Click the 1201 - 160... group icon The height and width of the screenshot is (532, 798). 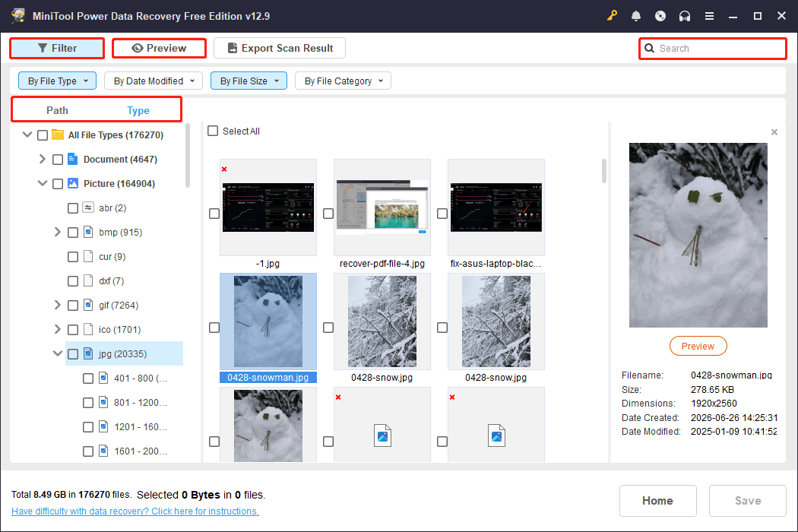[x=103, y=426]
